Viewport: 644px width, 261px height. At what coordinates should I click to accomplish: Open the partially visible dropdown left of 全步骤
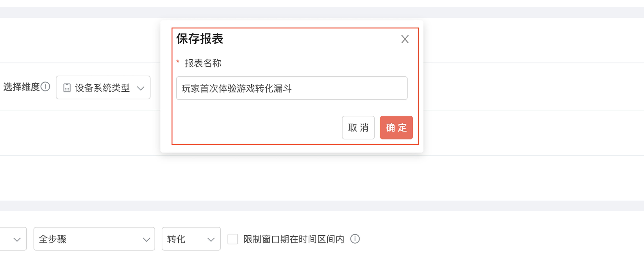click(13, 239)
